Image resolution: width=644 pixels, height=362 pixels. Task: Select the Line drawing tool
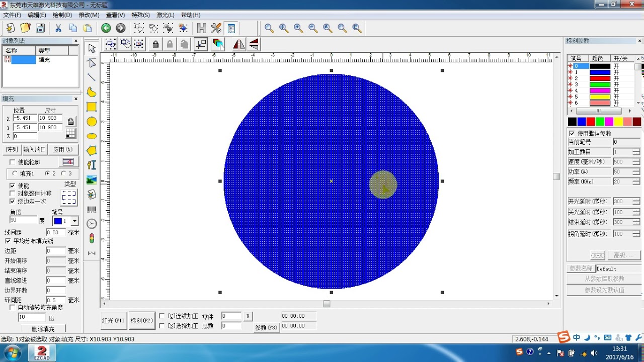click(92, 77)
